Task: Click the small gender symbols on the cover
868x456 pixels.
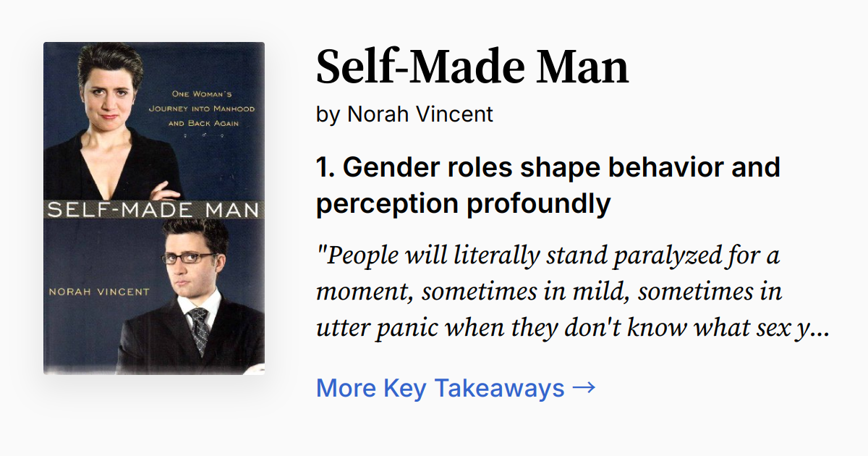Action: click(x=212, y=135)
